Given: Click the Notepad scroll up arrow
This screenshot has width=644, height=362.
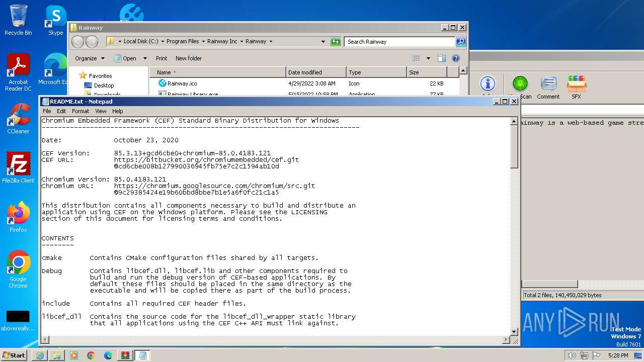Looking at the screenshot, I should click(x=514, y=121).
